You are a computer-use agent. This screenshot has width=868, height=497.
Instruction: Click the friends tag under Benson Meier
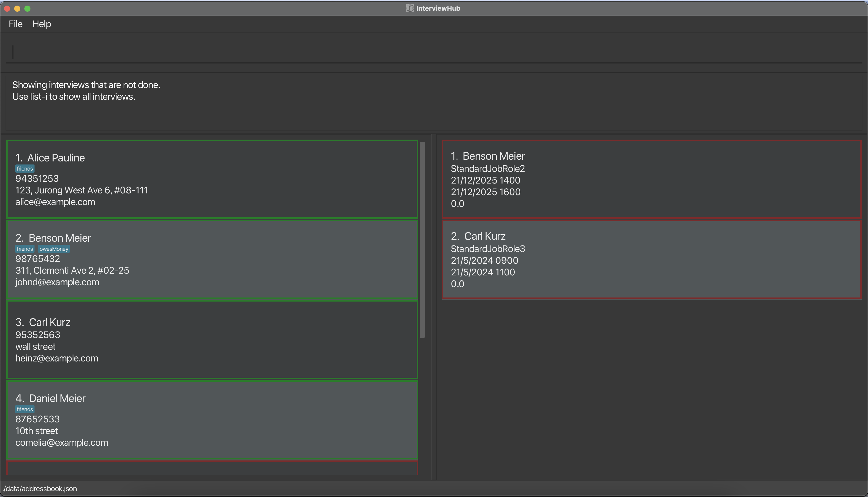25,249
